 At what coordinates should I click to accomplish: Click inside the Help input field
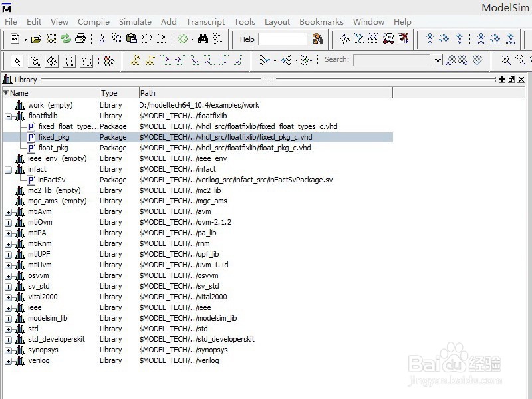282,39
